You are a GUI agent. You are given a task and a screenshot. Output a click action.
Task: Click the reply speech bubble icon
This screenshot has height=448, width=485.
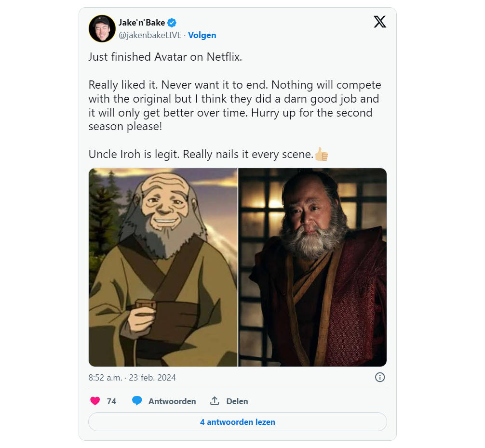(x=137, y=401)
